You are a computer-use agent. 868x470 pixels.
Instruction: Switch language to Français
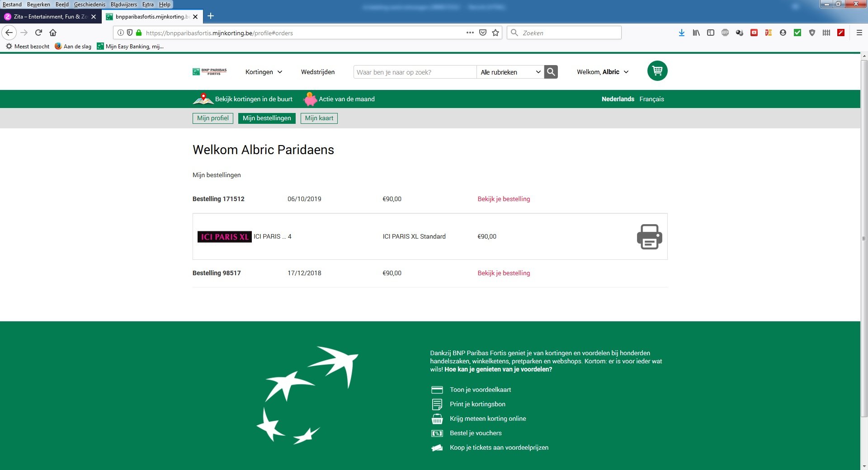652,99
